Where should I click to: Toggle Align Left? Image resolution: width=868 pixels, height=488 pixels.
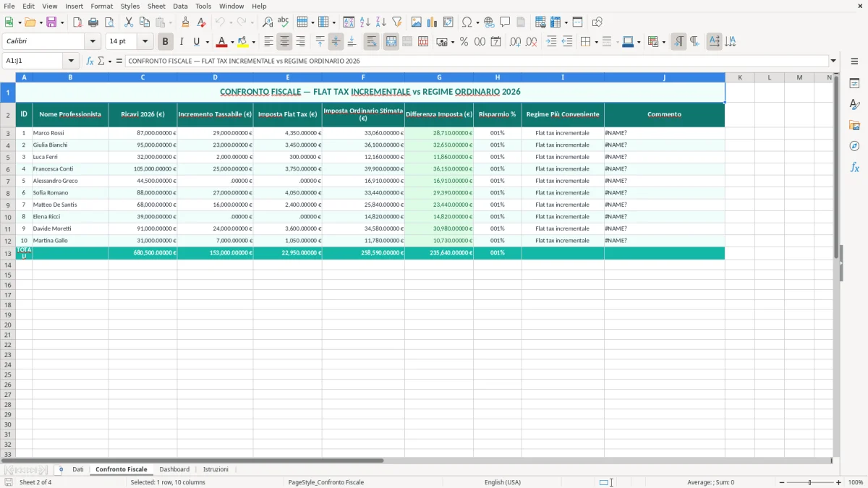(x=269, y=42)
